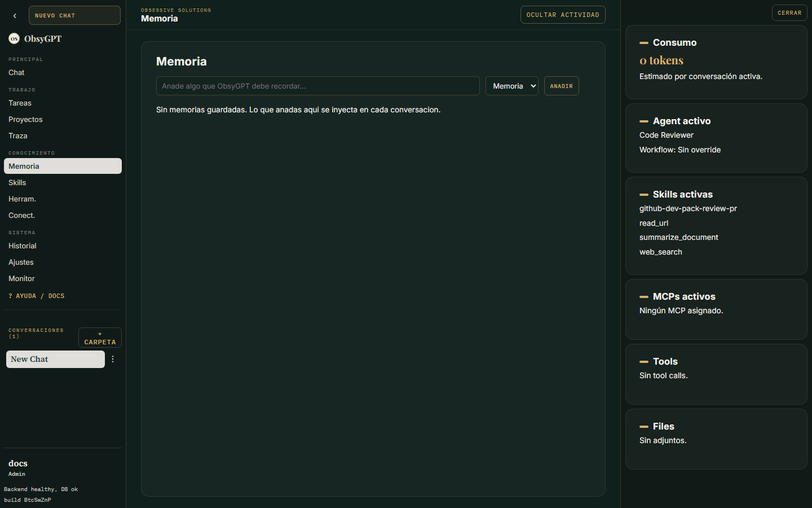Create a new folder with CARPETA
The width and height of the screenshot is (812, 508).
100,338
